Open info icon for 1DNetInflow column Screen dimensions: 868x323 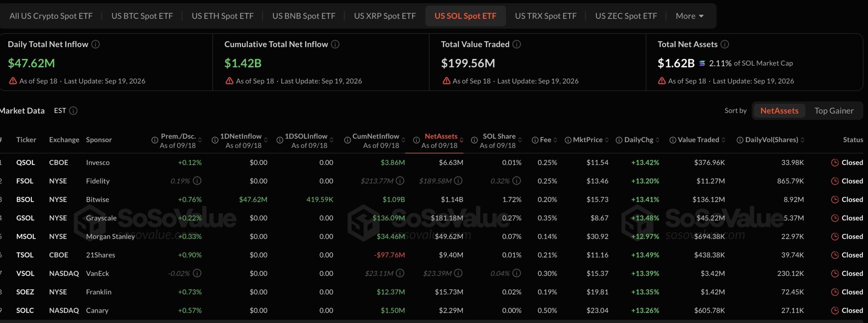point(215,140)
